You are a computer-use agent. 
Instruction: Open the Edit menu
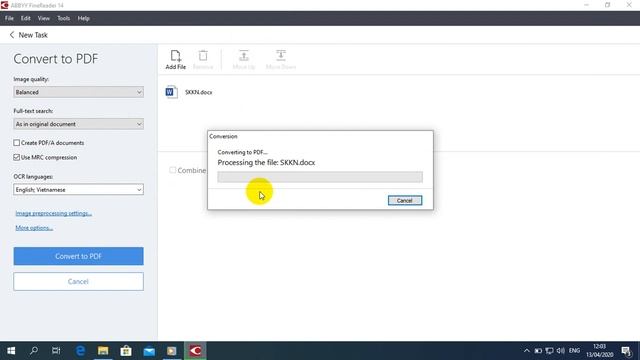point(26,18)
